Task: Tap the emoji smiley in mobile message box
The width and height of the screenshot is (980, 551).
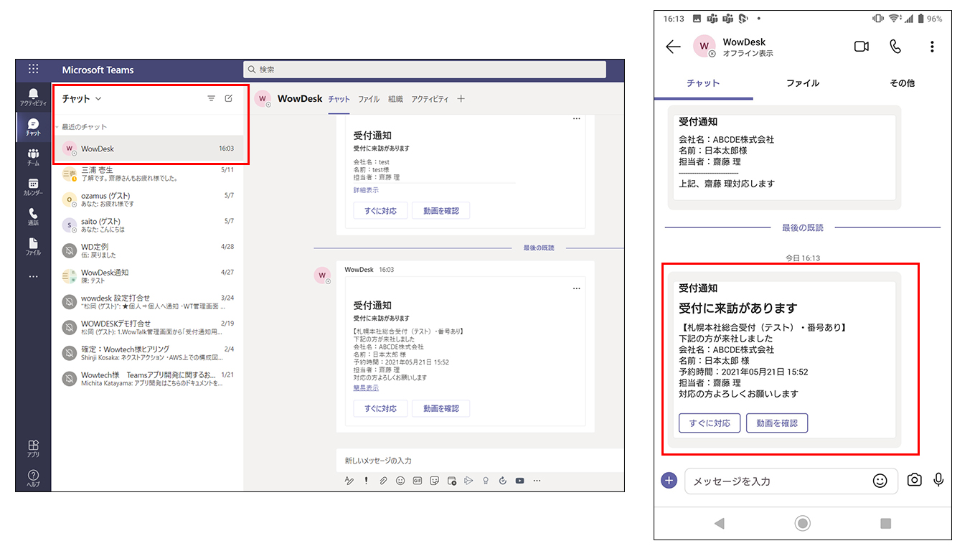Action: (880, 481)
